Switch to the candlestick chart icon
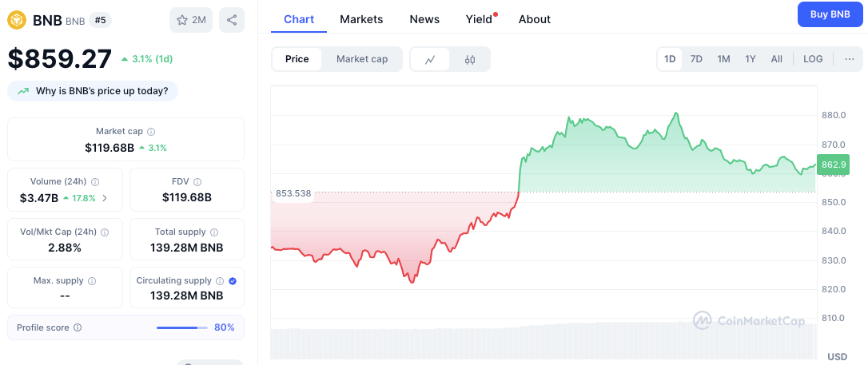 tap(470, 59)
